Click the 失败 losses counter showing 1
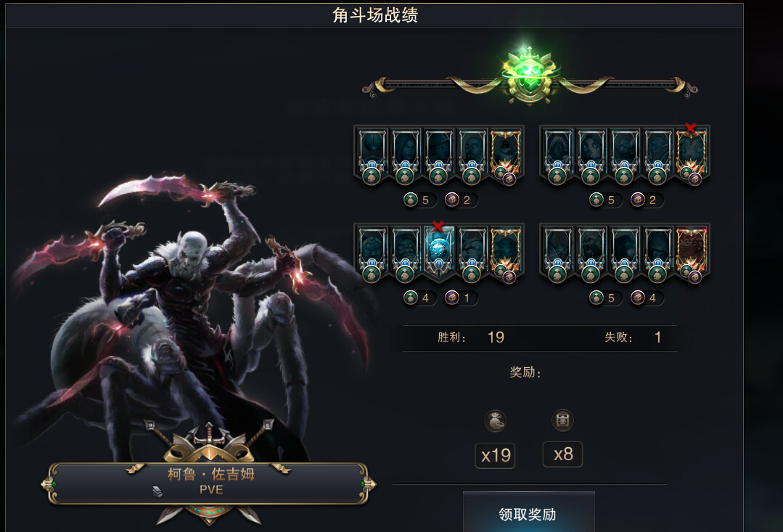 [634, 337]
